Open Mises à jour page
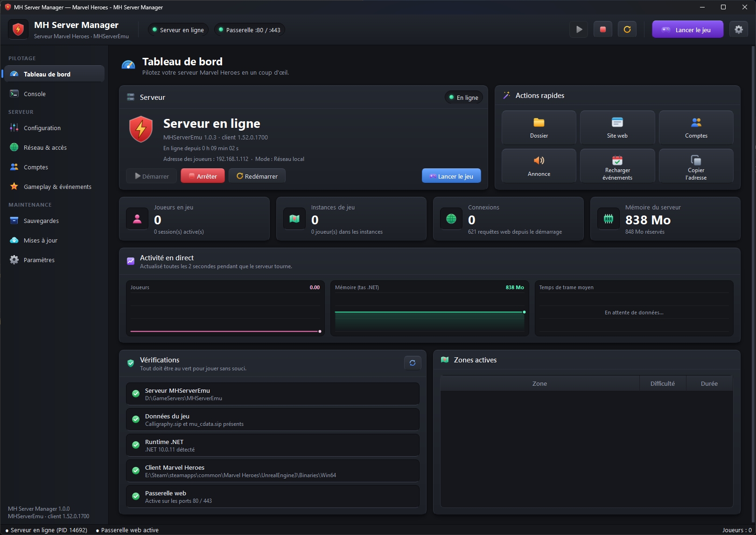Viewport: 756px width, 535px height. (x=54, y=240)
